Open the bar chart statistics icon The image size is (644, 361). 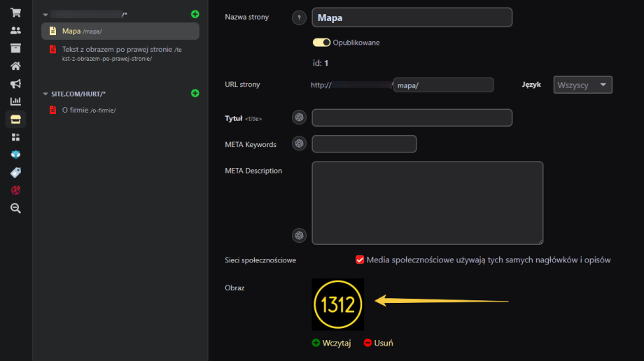click(x=15, y=101)
